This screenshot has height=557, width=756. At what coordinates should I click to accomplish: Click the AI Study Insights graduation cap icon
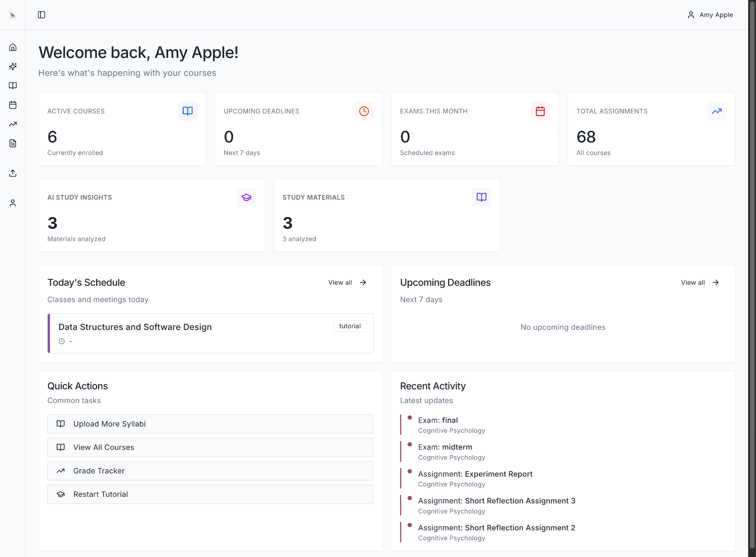pos(246,197)
